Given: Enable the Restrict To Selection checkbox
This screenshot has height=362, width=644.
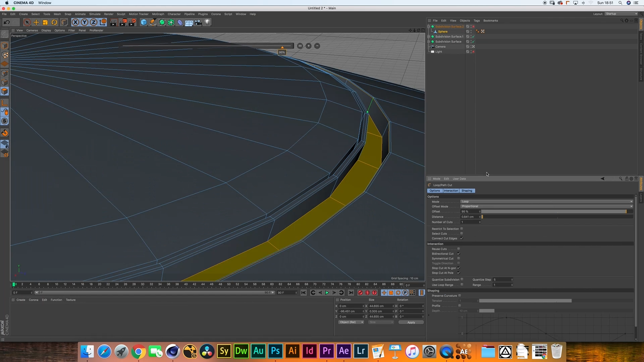Looking at the screenshot, I should 462,229.
